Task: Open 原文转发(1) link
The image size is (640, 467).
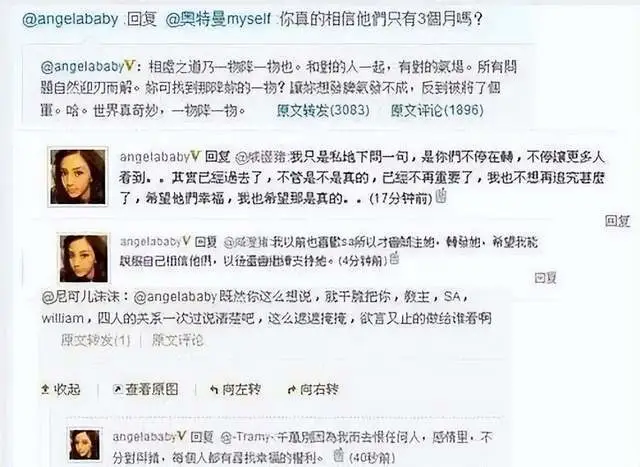Action: [x=96, y=340]
